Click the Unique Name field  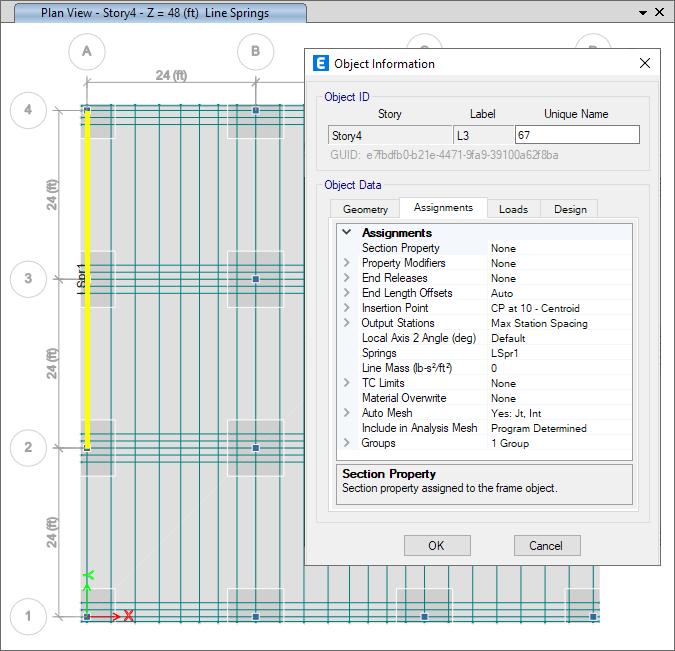576,135
